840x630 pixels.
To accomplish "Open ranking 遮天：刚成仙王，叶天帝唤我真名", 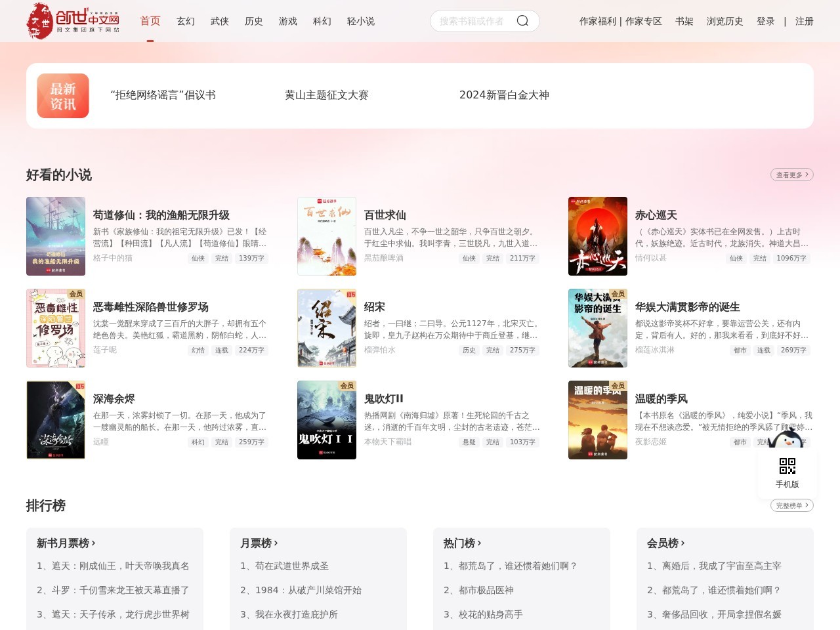I will 113,566.
